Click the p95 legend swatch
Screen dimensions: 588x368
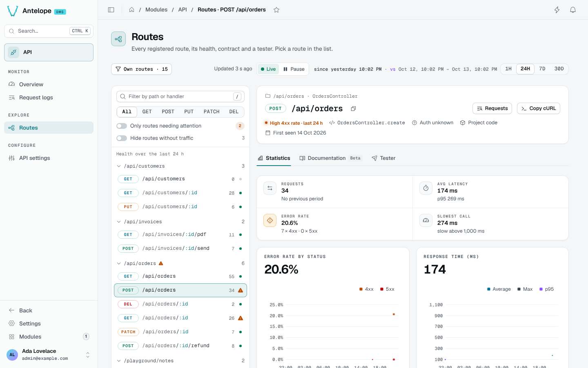click(x=541, y=289)
